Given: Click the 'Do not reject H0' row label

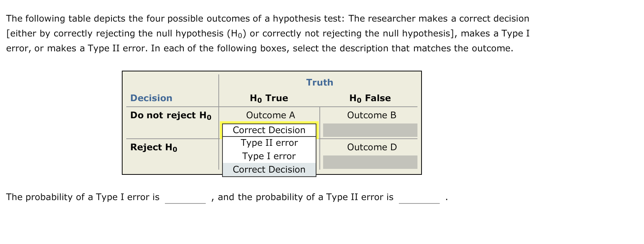Looking at the screenshot, I should (x=170, y=115).
